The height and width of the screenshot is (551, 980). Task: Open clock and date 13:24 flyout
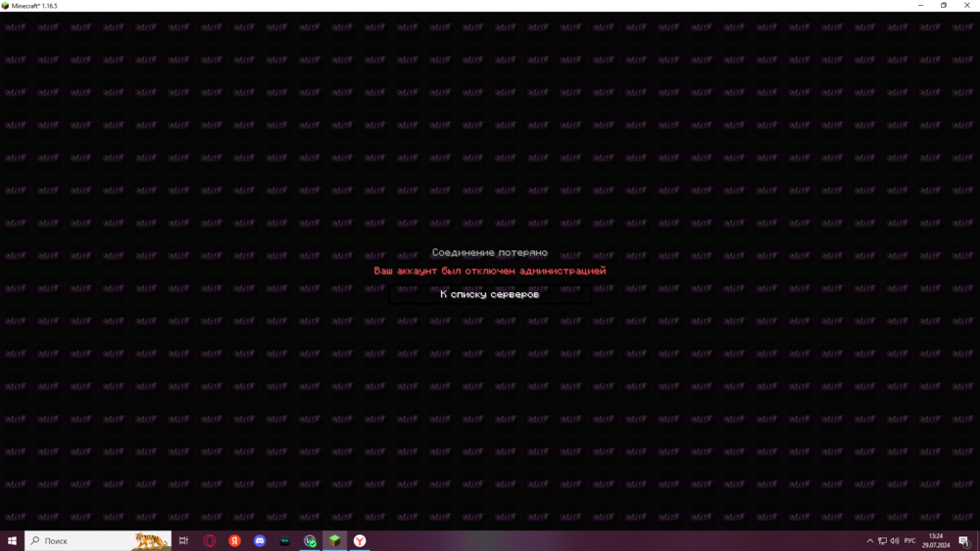point(936,540)
